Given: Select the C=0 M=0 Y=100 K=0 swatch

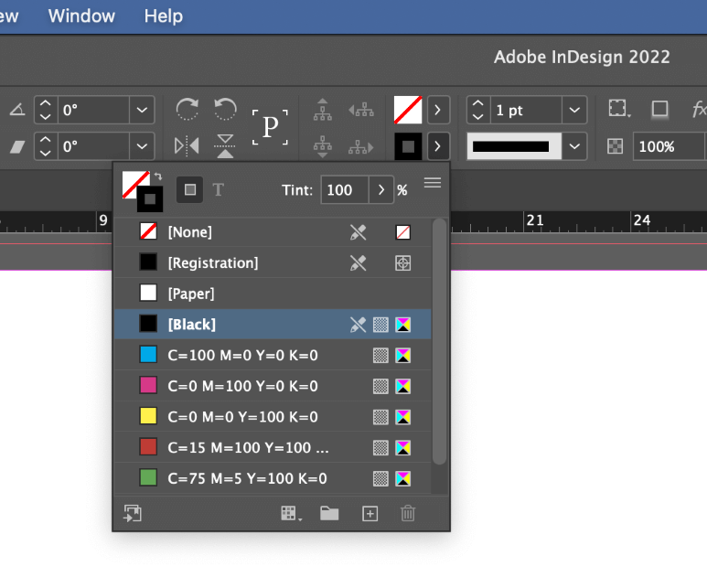Looking at the screenshot, I should [x=273, y=417].
